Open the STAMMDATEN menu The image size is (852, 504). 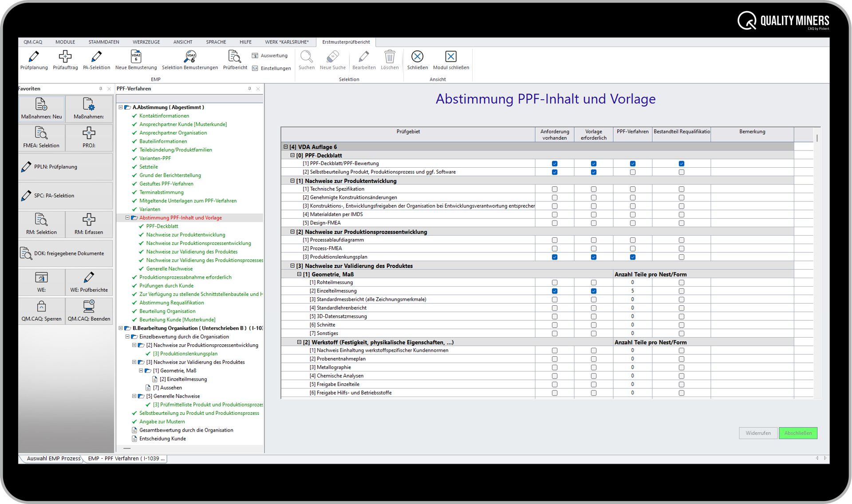tap(103, 42)
